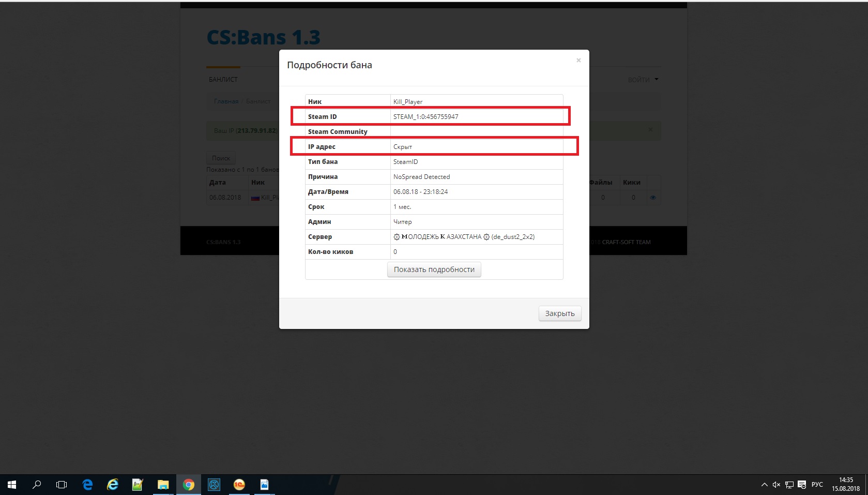Click the muted volume tray icon
Screen dimensions: 868x495
tap(776, 485)
